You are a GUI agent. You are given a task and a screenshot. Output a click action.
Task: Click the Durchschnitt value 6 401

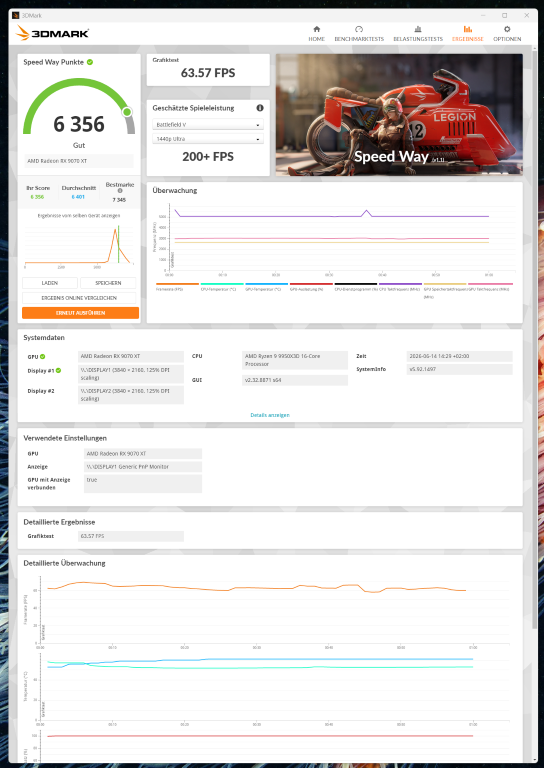click(78, 197)
